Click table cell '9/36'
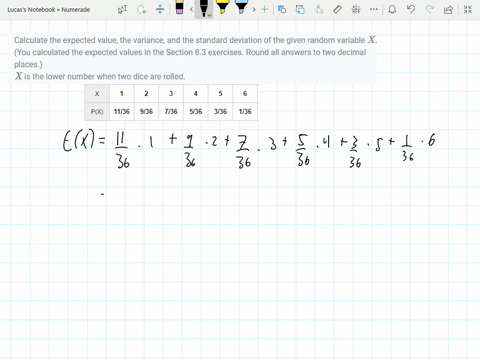 point(146,112)
